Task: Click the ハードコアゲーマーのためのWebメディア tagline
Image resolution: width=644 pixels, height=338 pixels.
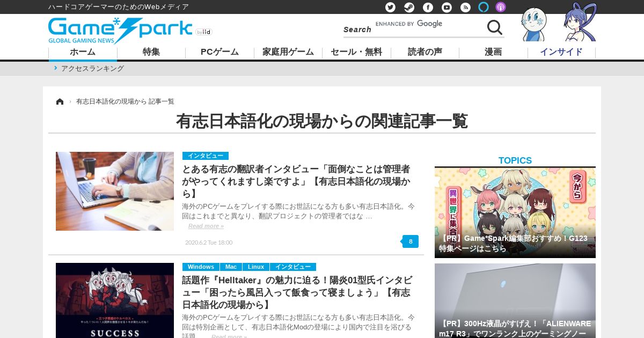Action: click(119, 7)
